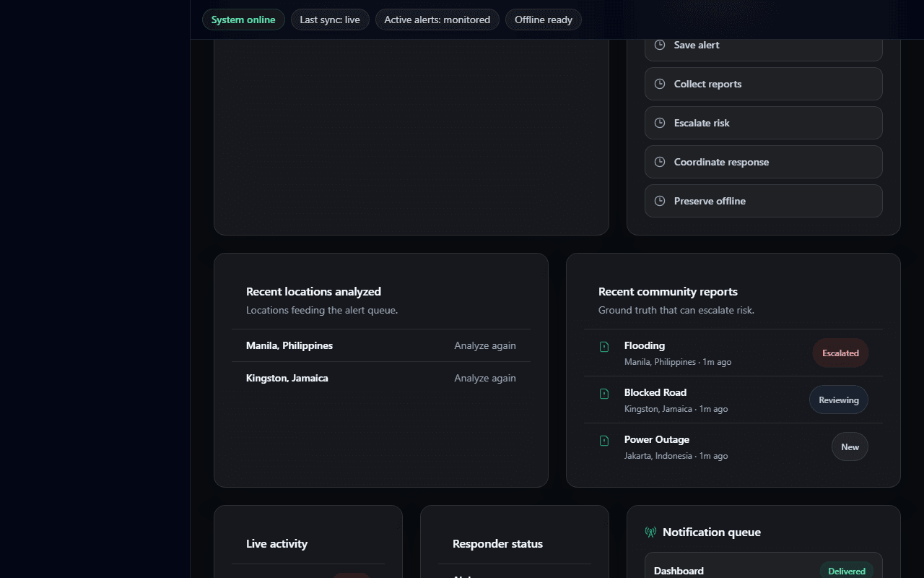This screenshot has width=924, height=578.
Task: Choose the Escalate risk action
Action: point(764,123)
